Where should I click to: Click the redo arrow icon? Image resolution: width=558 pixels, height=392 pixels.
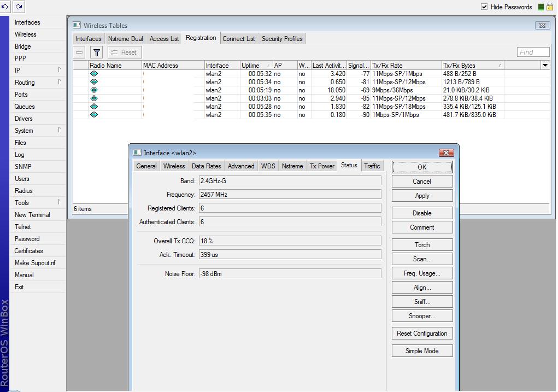point(19,7)
